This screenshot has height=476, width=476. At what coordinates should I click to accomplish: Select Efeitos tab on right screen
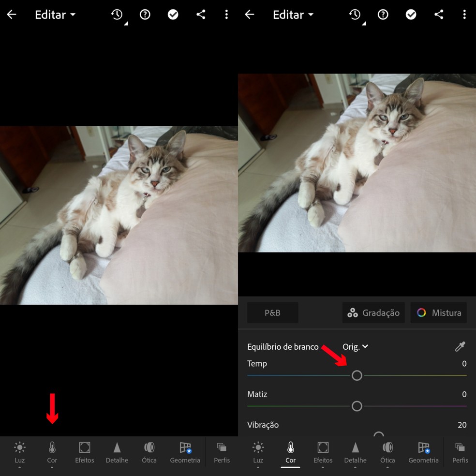[323, 452]
